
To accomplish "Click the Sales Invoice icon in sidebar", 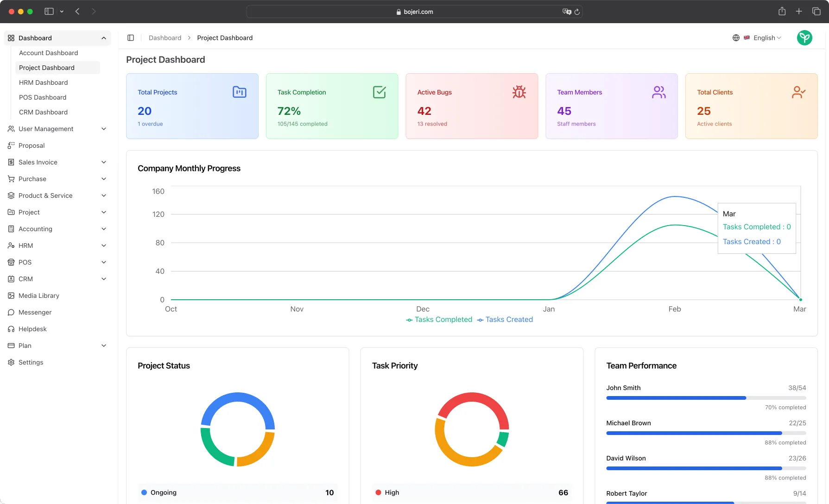I will tap(11, 162).
